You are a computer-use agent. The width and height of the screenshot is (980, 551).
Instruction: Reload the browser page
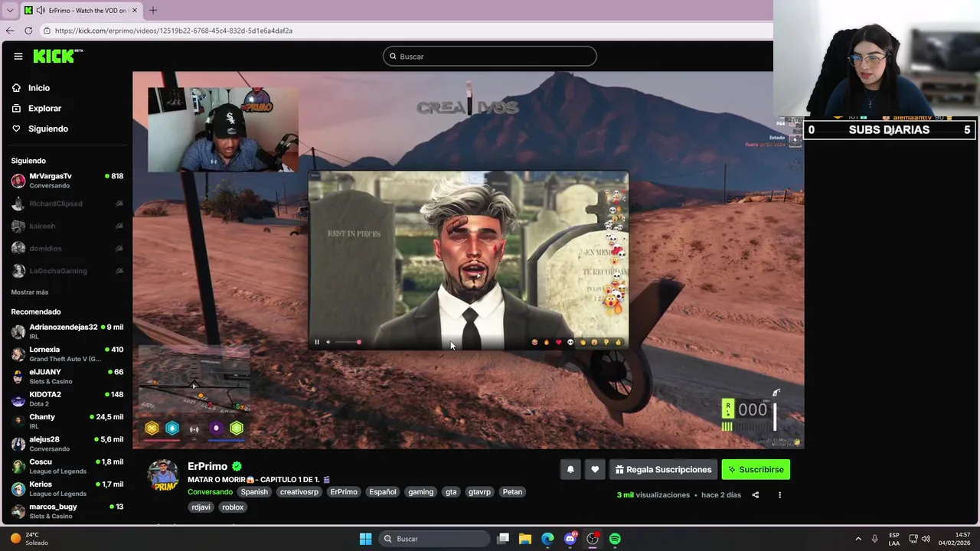(x=28, y=31)
